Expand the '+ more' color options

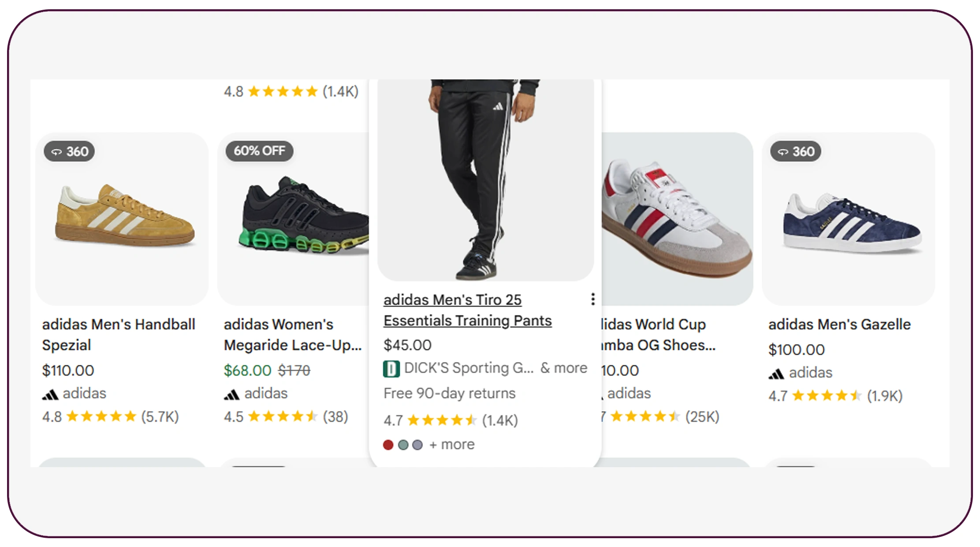click(x=452, y=445)
